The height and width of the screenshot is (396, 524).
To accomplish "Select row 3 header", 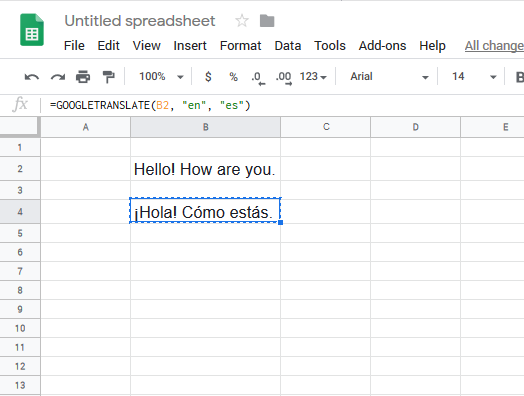I will click(20, 190).
